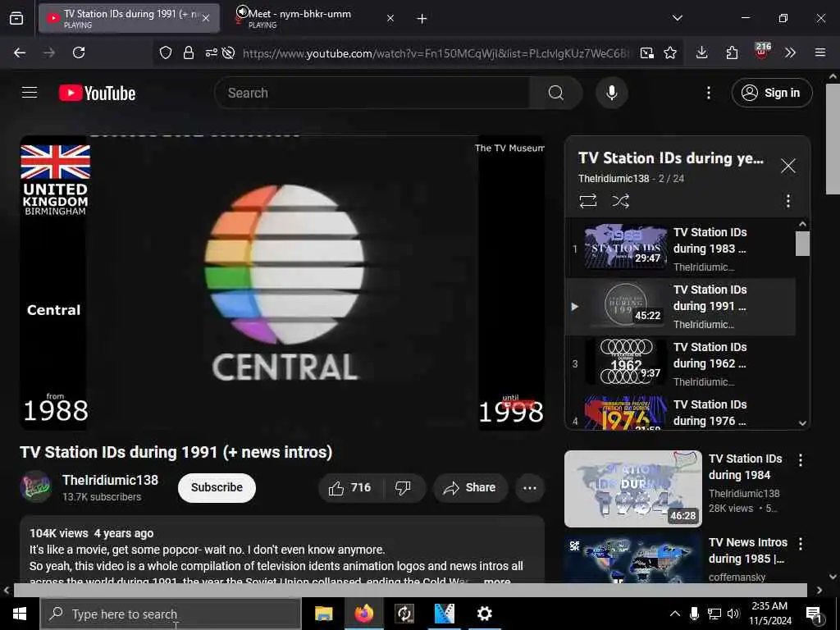The width and height of the screenshot is (840, 630).
Task: Open the notification center icon
Action: pyautogui.click(x=815, y=614)
